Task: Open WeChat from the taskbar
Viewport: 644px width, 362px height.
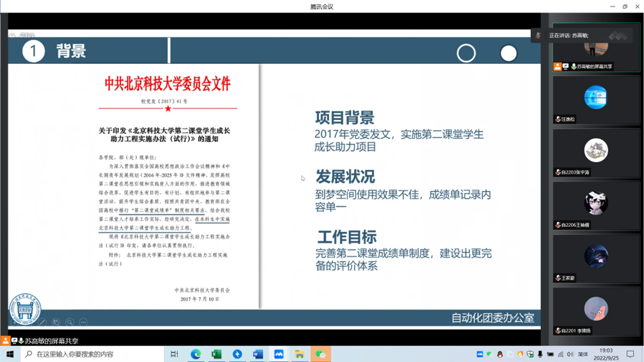Action: click(x=320, y=354)
